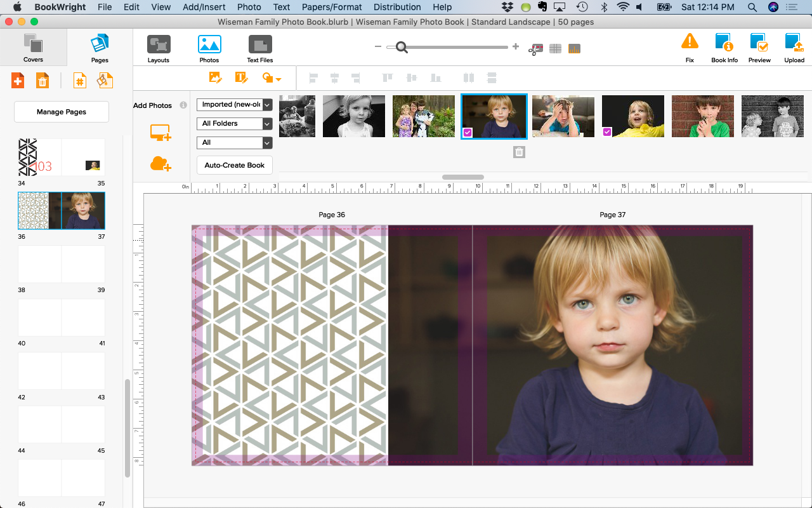
Task: Delete selected photo with gray trash icon
Action: click(x=519, y=152)
